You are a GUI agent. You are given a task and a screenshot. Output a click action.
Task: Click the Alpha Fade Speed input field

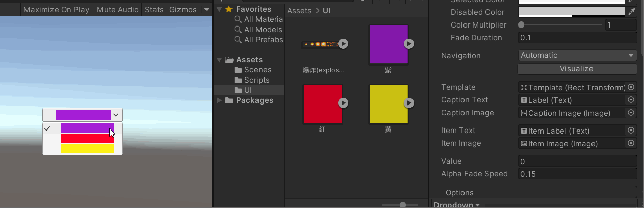(577, 174)
